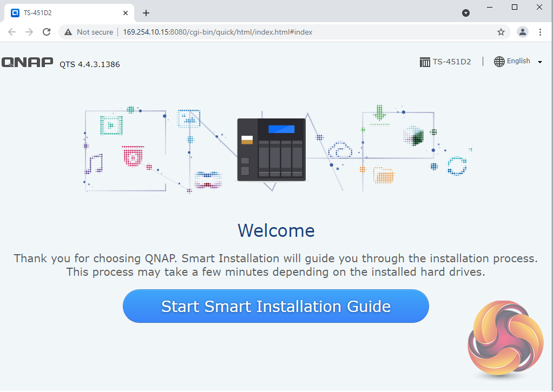Close the TS-451D2 browser tab
This screenshot has height=392, width=553.
point(126,13)
